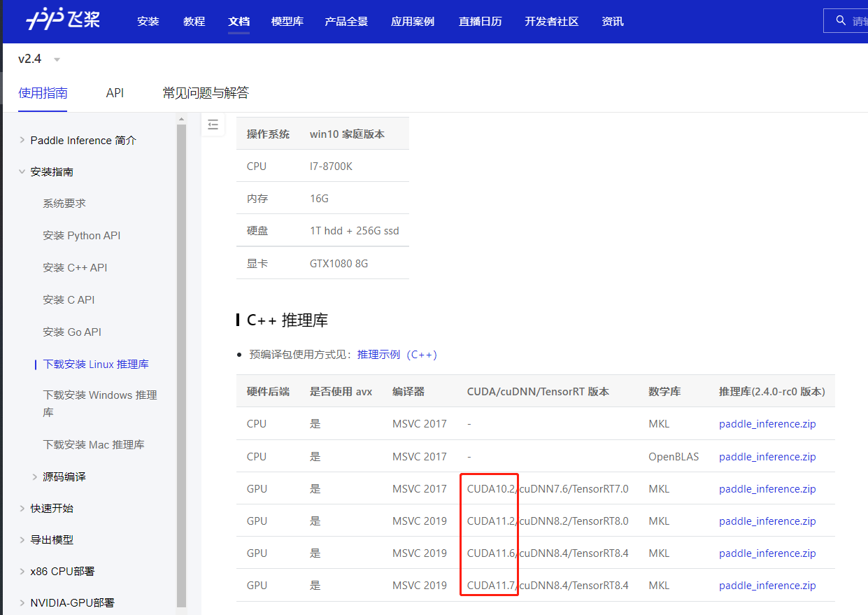Screen dimensions: 868x615
Task: Open the 教程 nav menu
Action: tap(194, 21)
